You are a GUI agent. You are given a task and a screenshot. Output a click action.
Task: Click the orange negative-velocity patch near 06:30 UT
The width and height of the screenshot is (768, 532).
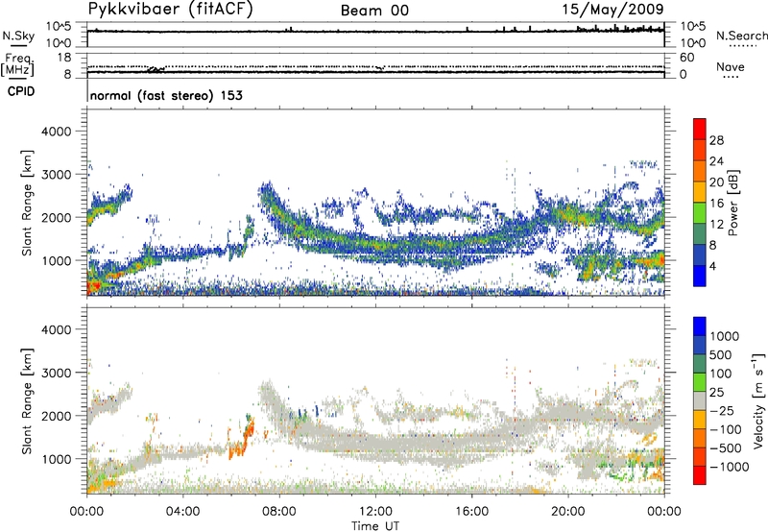click(x=243, y=440)
